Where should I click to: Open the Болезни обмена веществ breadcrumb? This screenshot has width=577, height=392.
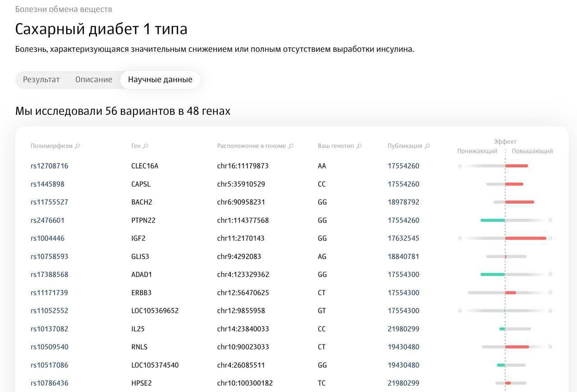64,9
